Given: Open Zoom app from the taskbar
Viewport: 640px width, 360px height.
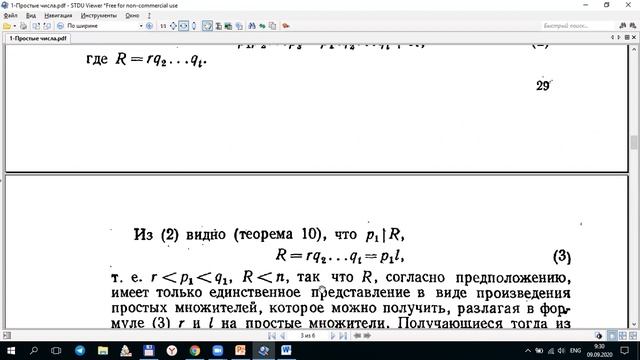Looking at the screenshot, I should pyautogui.click(x=218, y=351).
